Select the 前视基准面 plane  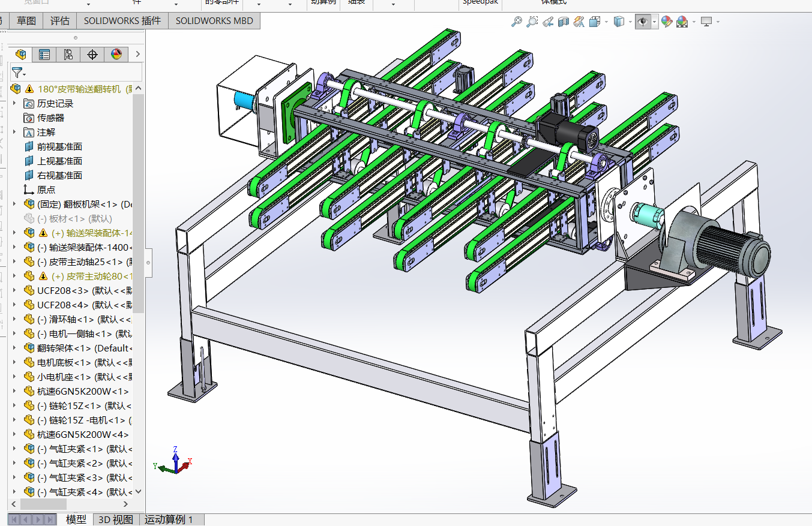(x=59, y=146)
